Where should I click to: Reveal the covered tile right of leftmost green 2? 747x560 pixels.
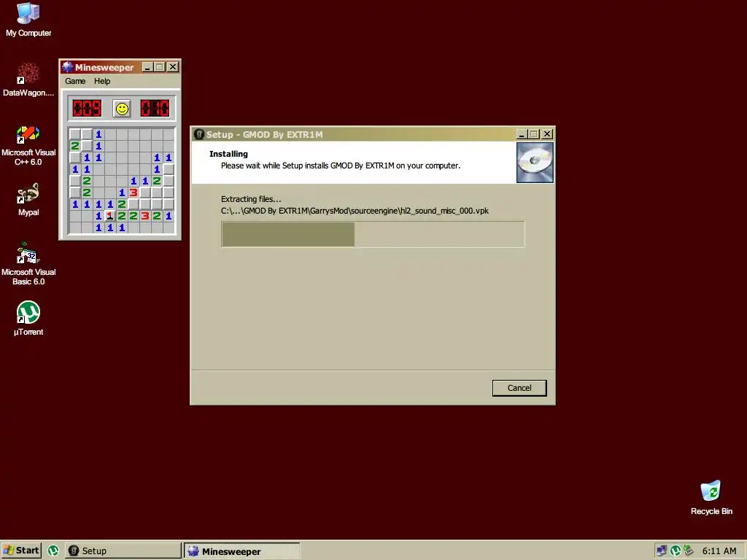pyautogui.click(x=87, y=146)
